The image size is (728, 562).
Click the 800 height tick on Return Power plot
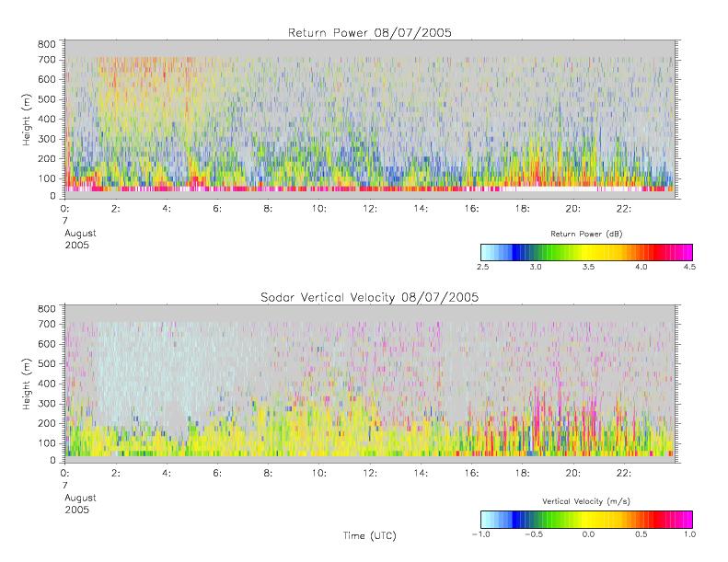(x=46, y=44)
